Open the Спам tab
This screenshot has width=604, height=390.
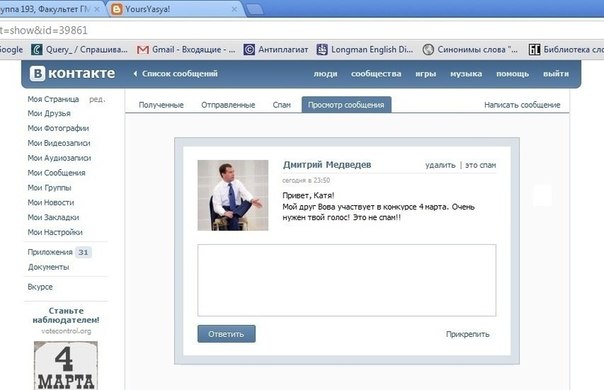[x=282, y=105]
